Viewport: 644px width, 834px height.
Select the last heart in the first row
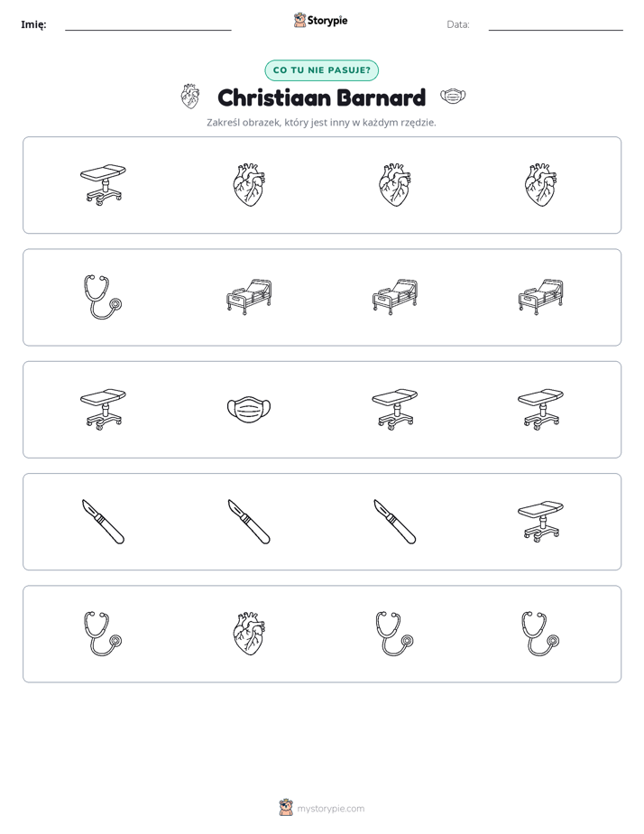coord(540,185)
